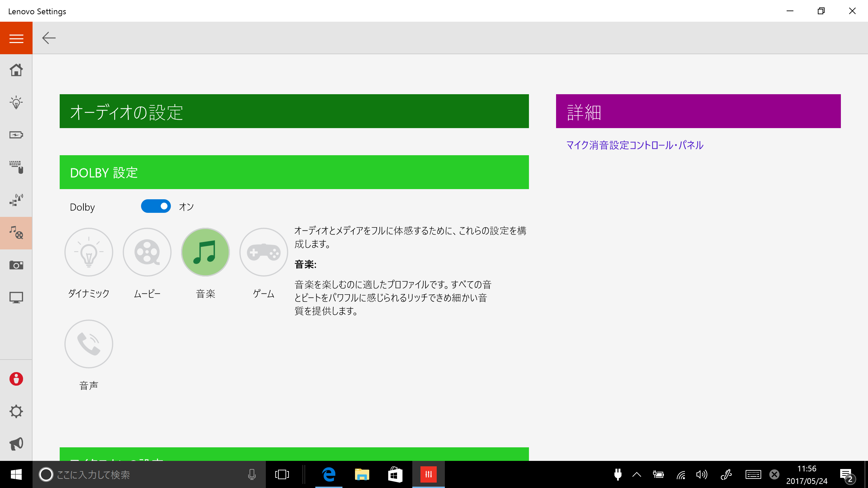This screenshot has height=488, width=868.
Task: Open the display output settings icon
Action: tap(16, 297)
